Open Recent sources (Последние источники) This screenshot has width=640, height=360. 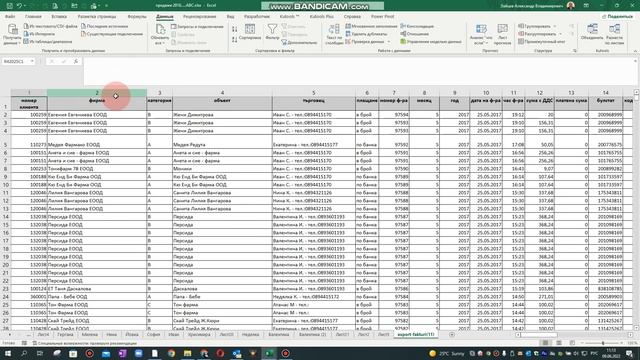point(104,26)
